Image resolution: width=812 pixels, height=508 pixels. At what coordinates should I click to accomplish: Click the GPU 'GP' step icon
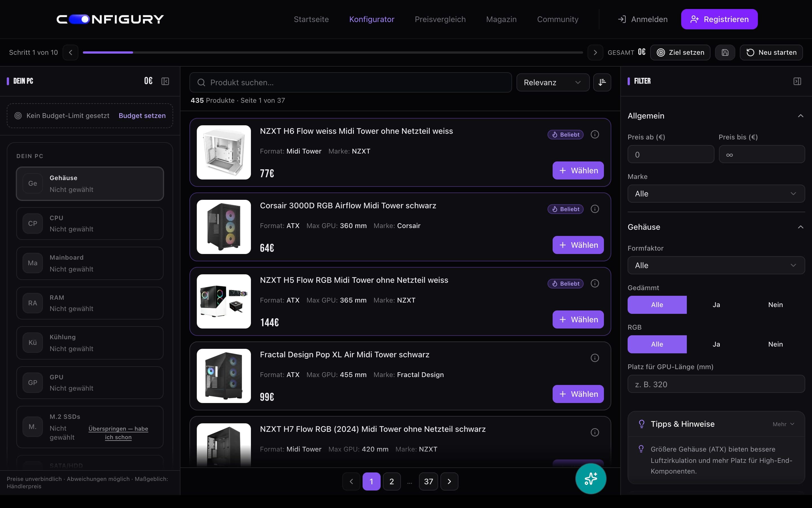click(x=32, y=383)
